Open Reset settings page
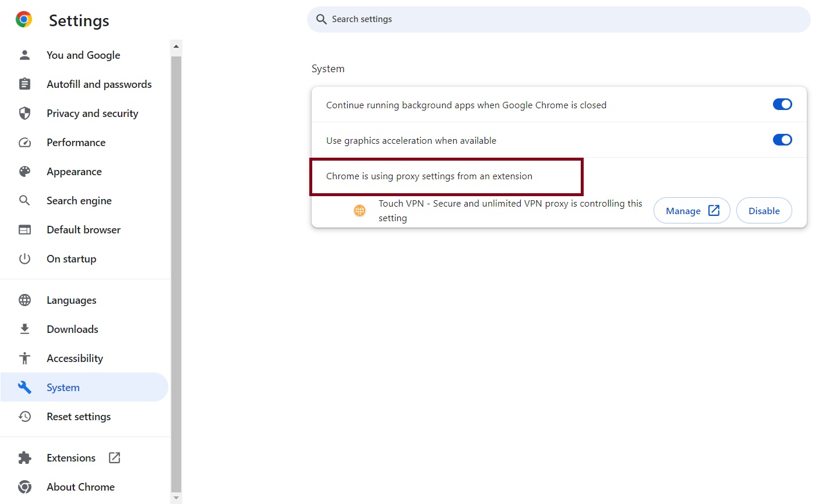 point(79,417)
